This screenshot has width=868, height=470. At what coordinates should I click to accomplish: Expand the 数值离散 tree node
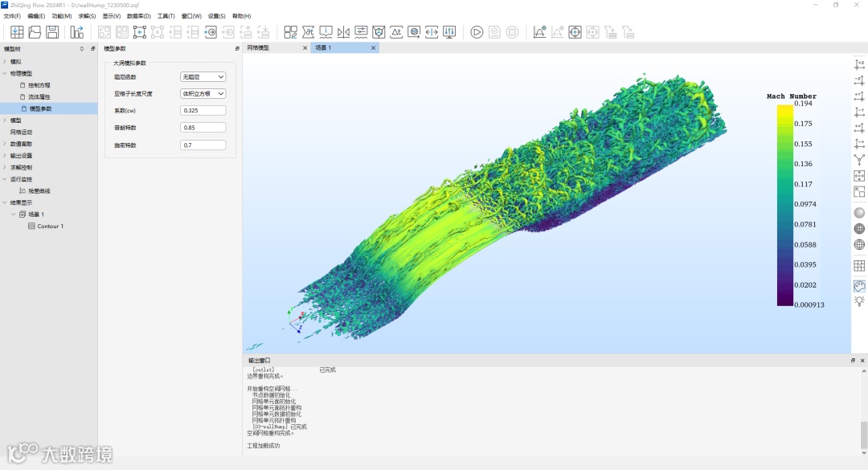[5, 144]
